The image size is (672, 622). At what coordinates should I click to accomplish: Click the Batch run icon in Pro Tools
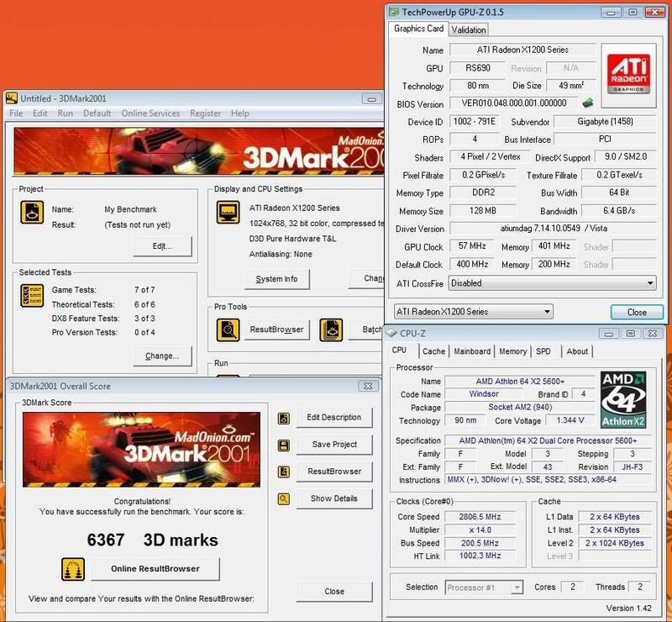click(331, 329)
